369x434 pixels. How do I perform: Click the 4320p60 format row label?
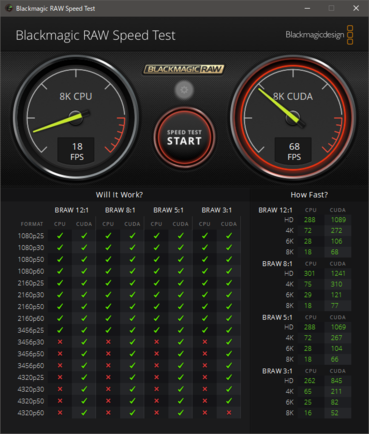coord(31,413)
